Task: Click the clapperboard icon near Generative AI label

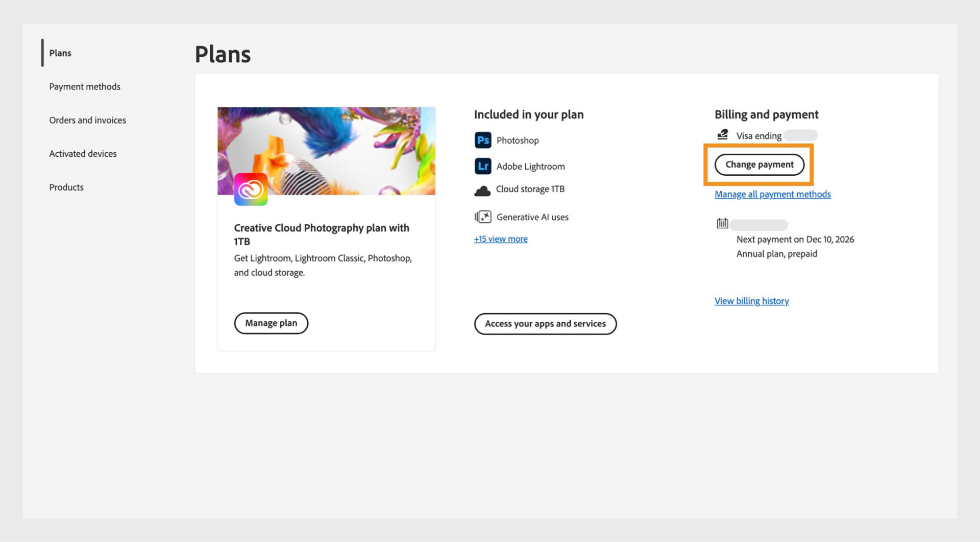Action: pos(483,217)
